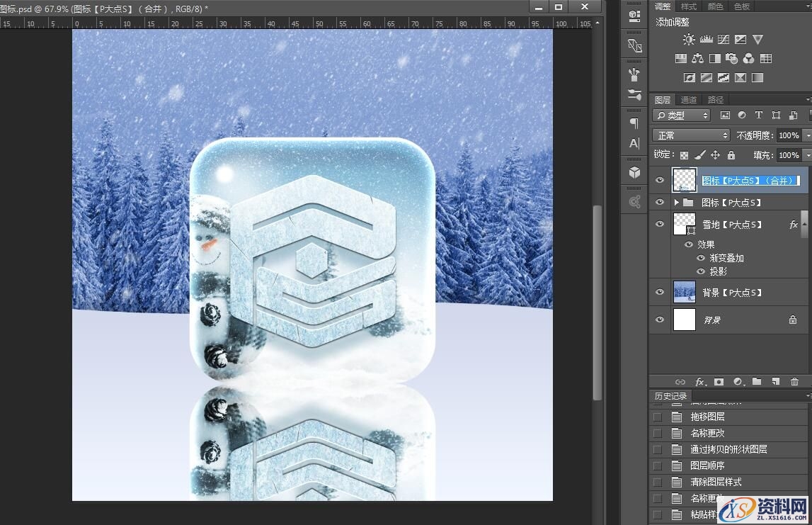This screenshot has width=812, height=525.
Task: Open the 类型 layer filter dropdown
Action: point(682,115)
